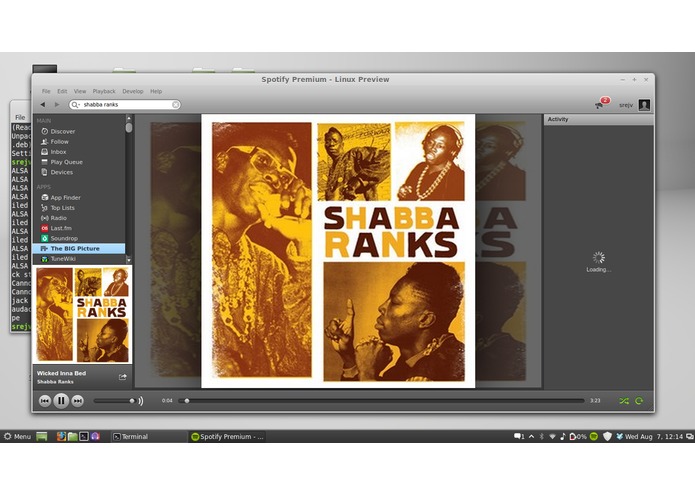The image size is (695, 494).
Task: Open the Edit menu
Action: pyautogui.click(x=62, y=91)
